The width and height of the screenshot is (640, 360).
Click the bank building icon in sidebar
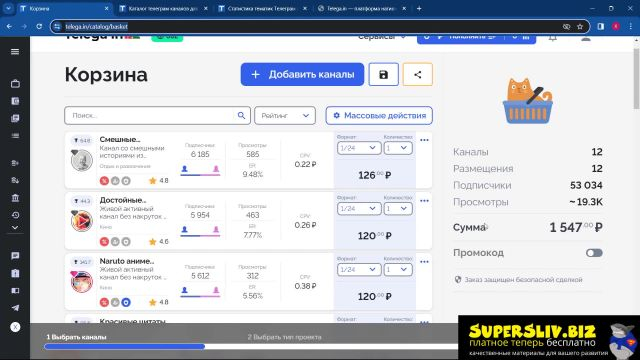pos(15,198)
